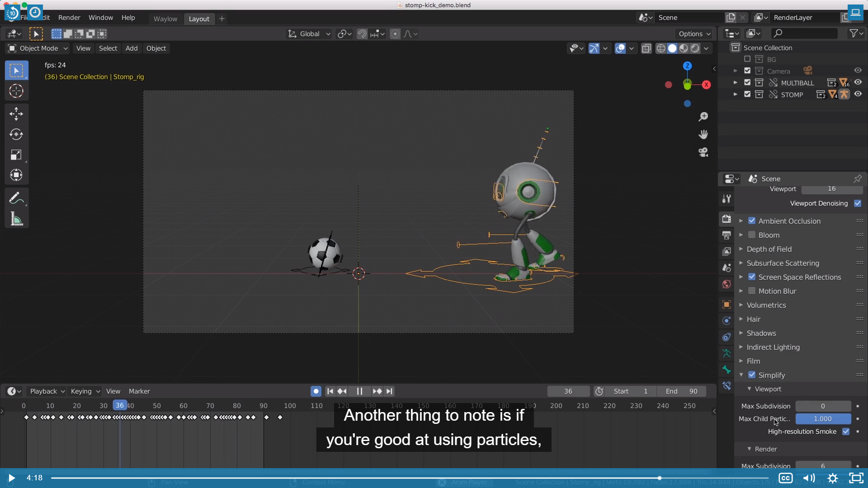Expand the MULTIBALL collection tree
868x488 pixels.
735,83
